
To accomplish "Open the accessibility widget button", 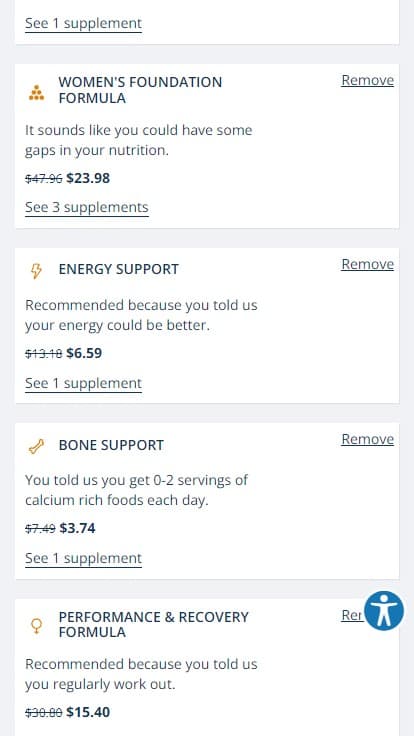I will [384, 610].
